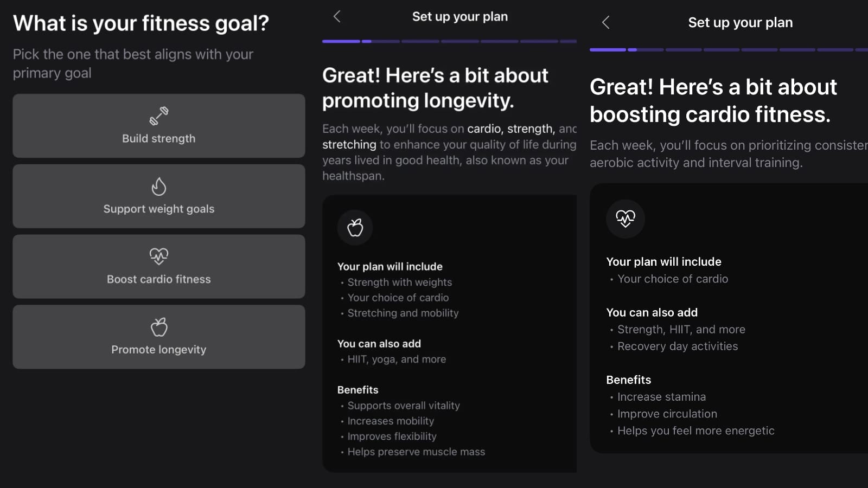Image resolution: width=868 pixels, height=488 pixels.
Task: Click the apple icon in Promote longevity option
Action: [x=159, y=327]
